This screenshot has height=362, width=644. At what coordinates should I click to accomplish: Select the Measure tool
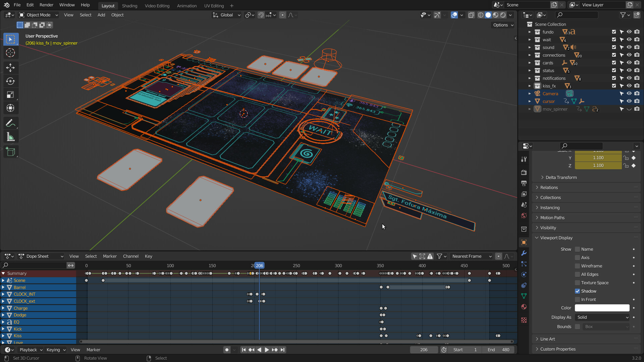point(10,137)
